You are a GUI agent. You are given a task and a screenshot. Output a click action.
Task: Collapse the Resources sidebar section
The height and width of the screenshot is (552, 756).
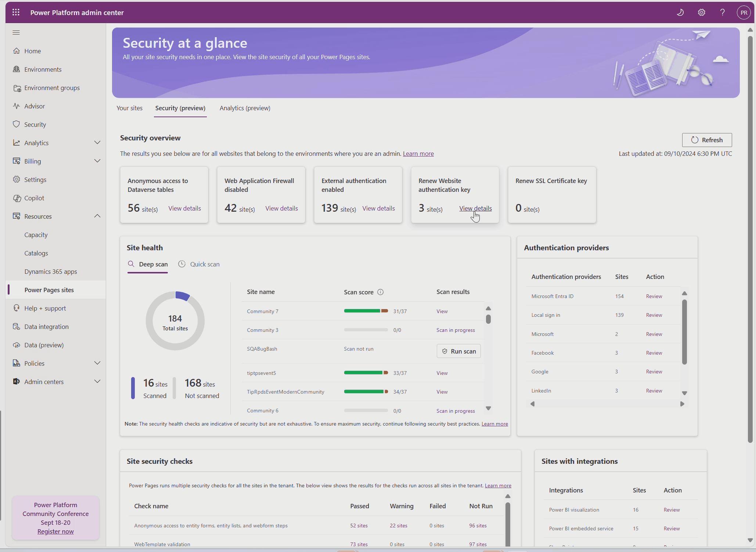click(x=97, y=216)
